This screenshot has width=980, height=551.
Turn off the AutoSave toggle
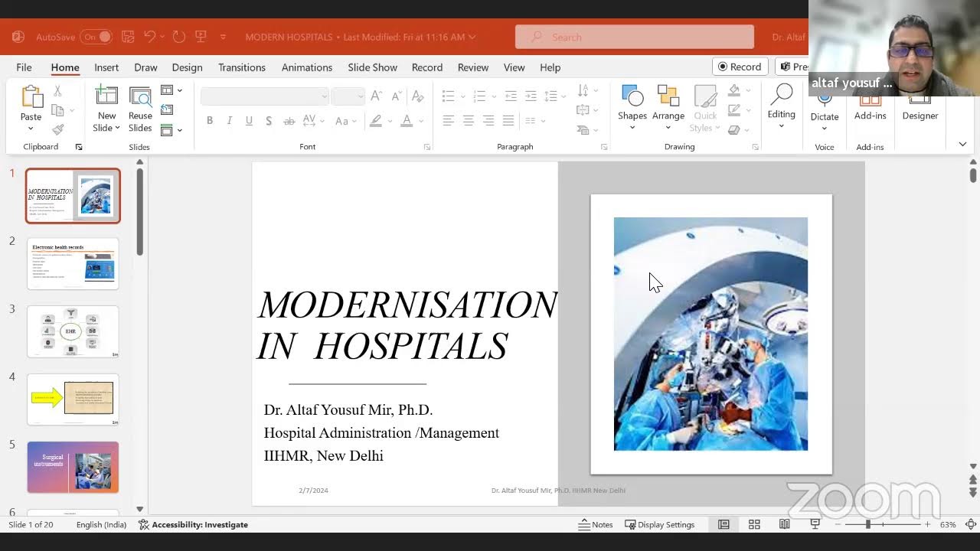97,37
